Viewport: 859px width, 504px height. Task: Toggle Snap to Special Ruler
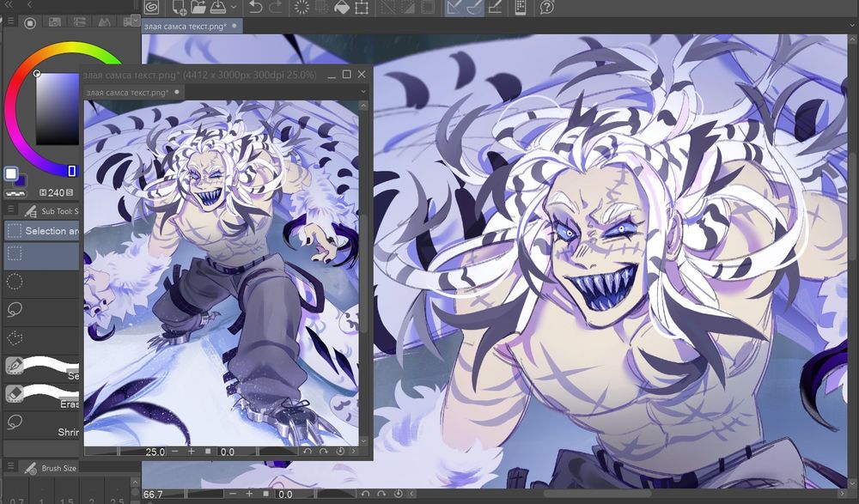(x=474, y=7)
